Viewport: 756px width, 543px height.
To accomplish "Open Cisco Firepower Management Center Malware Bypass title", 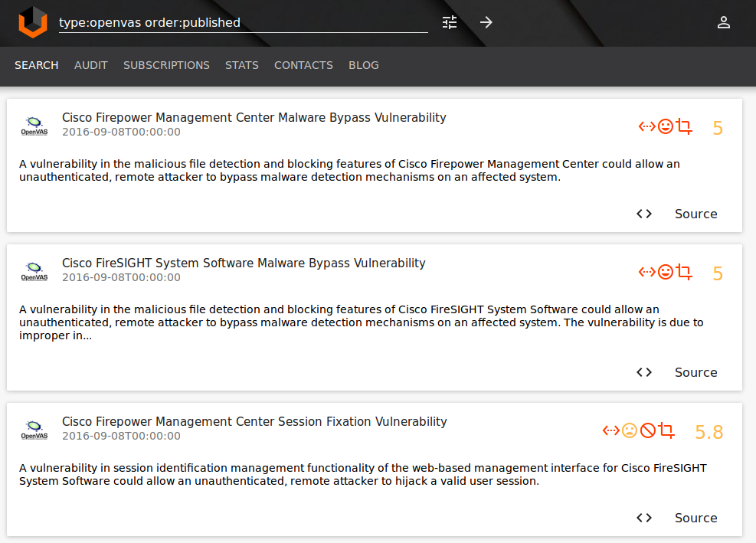I will pos(254,118).
